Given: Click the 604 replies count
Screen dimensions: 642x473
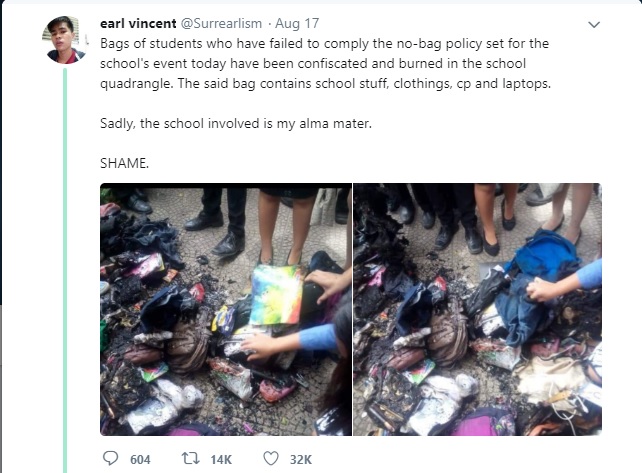Looking at the screenshot, I should click(140, 459).
